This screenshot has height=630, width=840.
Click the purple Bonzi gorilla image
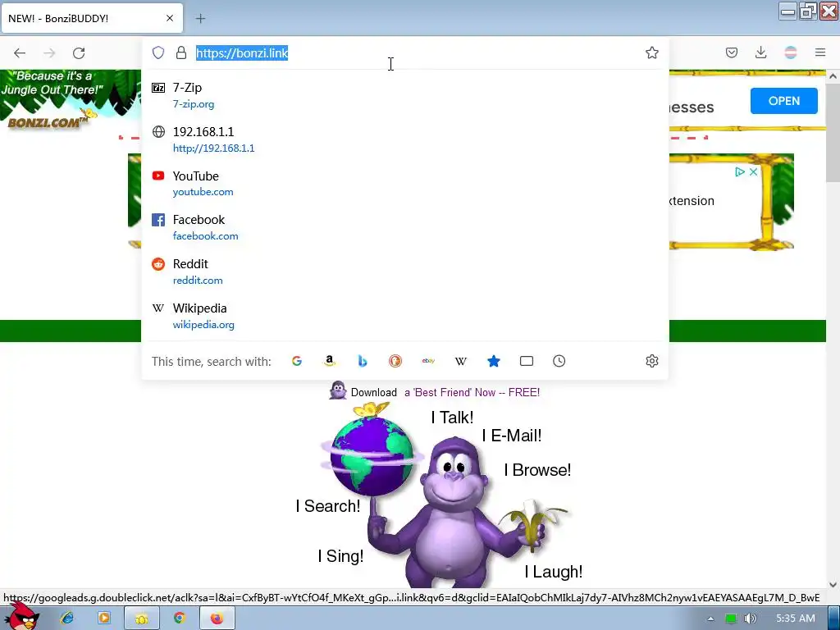(x=453, y=512)
